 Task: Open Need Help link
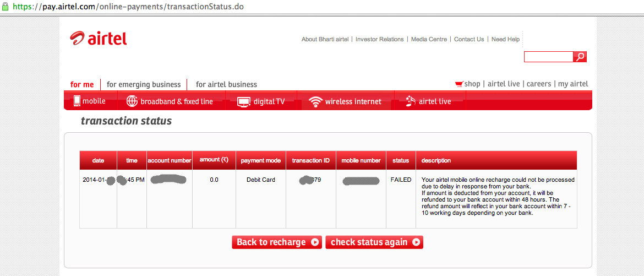point(506,40)
